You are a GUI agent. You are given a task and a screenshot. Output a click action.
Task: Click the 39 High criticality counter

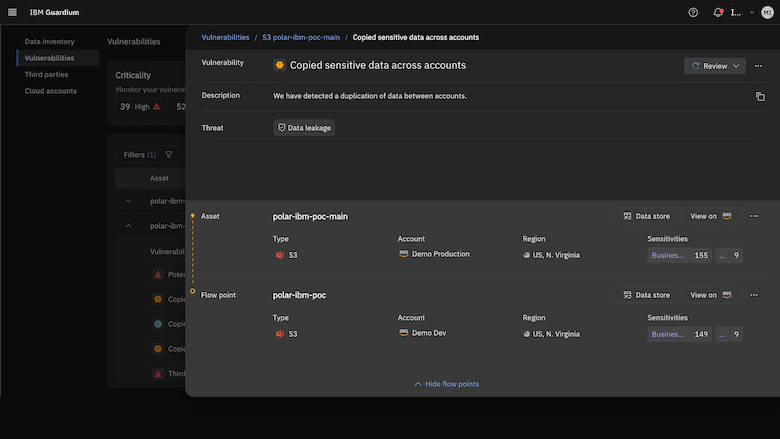pyautogui.click(x=140, y=106)
